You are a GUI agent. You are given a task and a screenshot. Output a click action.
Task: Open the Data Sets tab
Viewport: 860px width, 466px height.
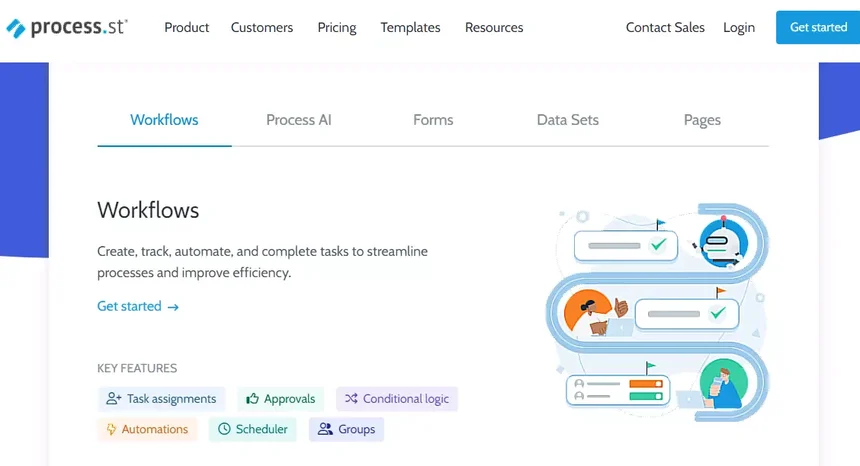tap(567, 120)
